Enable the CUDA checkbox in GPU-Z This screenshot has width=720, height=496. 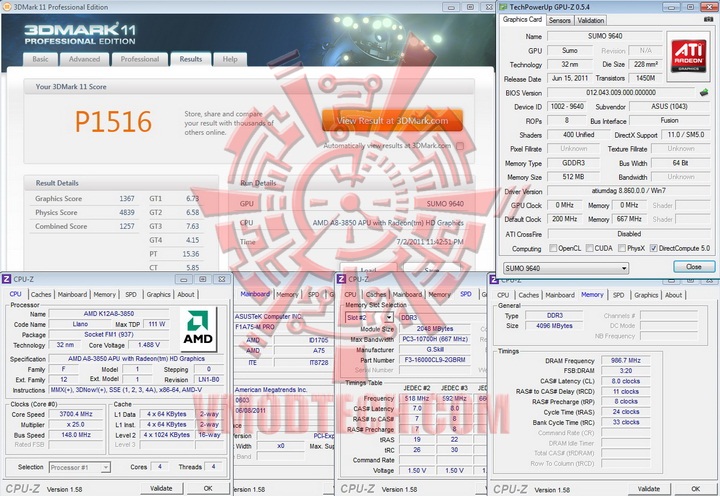point(590,248)
